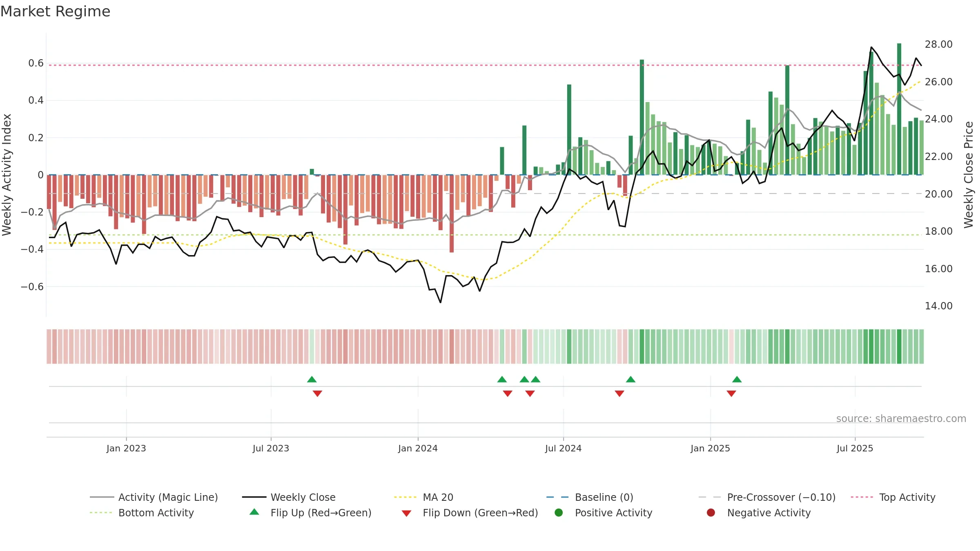Viewport: 980px width, 551px height.
Task: Click the green Flip Up legend triangle icon
Action: (x=254, y=512)
